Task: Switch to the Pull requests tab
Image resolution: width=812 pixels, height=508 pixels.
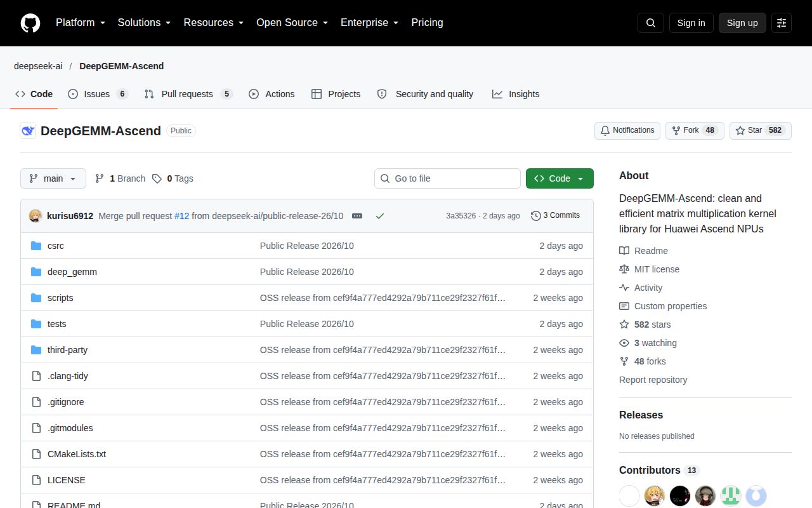Action: (x=188, y=94)
